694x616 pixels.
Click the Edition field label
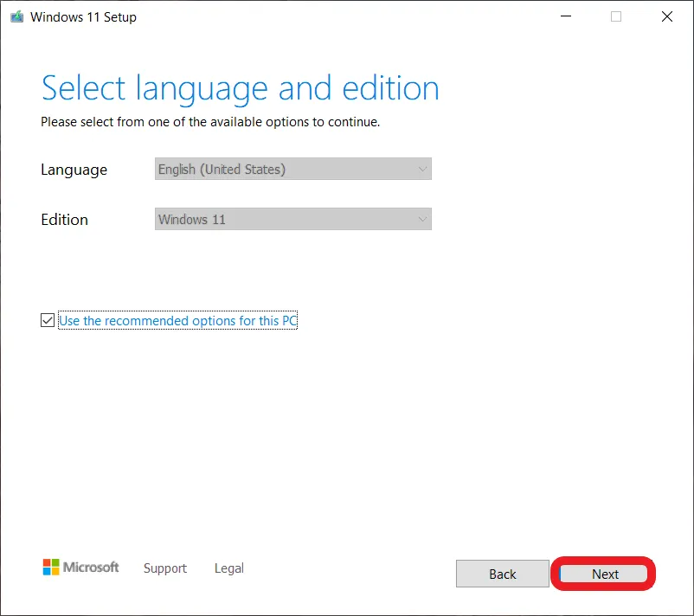(x=64, y=220)
